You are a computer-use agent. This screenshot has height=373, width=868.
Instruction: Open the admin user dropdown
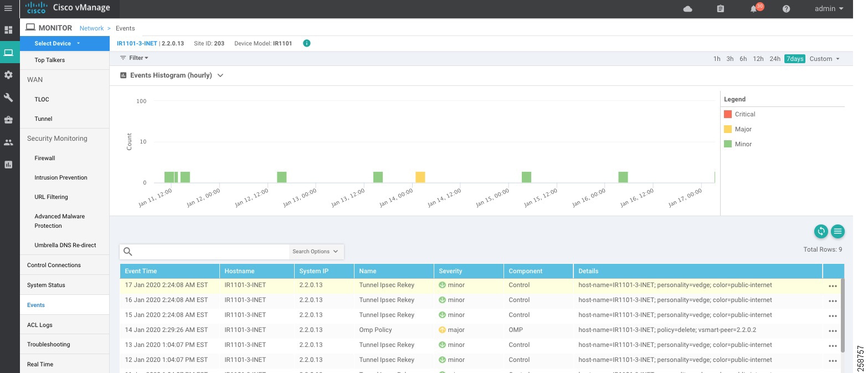point(829,9)
